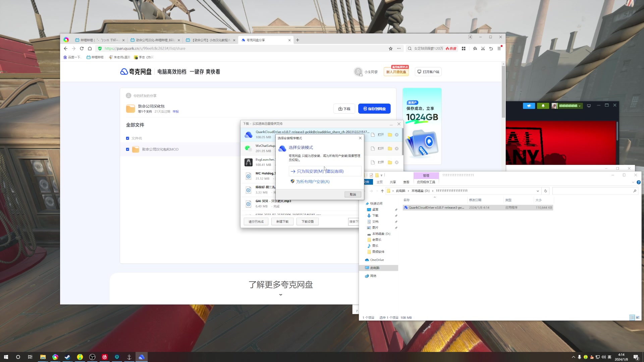Click the browser address bar URL
644x362 pixels.
coord(145,49)
